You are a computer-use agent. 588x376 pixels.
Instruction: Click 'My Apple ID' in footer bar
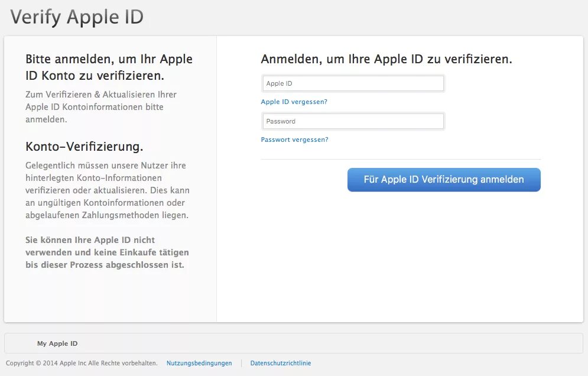pos(57,343)
